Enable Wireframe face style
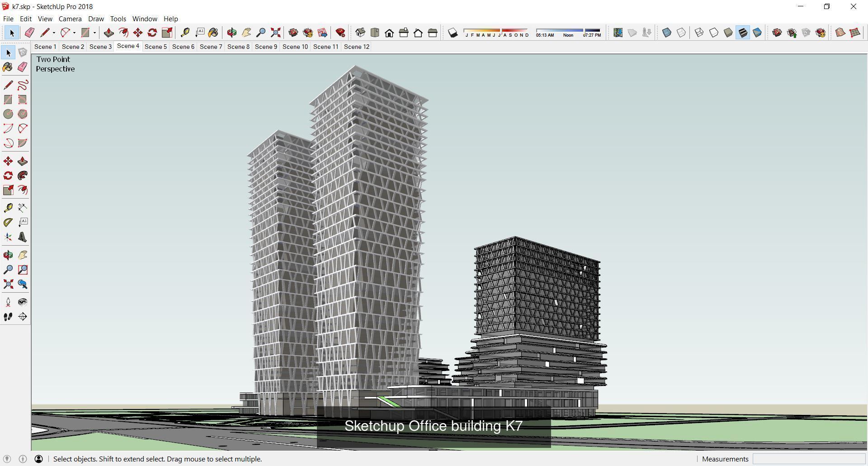Viewport: 868px width, 466px height. click(x=699, y=33)
